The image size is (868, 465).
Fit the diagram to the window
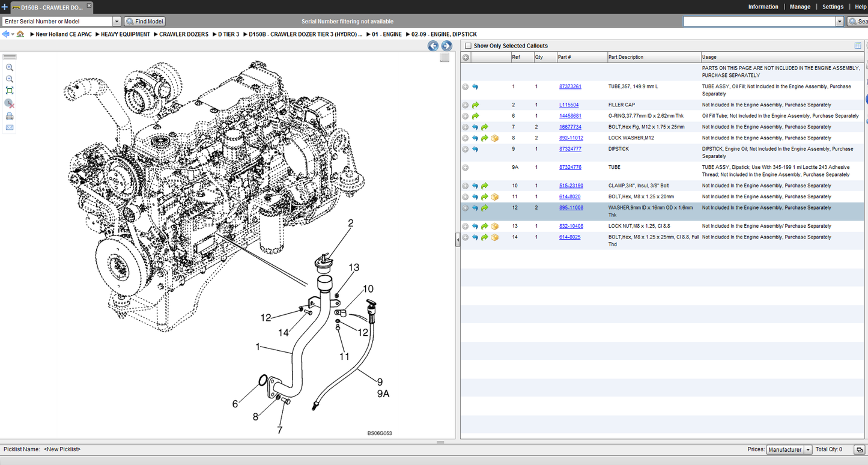pos(10,91)
